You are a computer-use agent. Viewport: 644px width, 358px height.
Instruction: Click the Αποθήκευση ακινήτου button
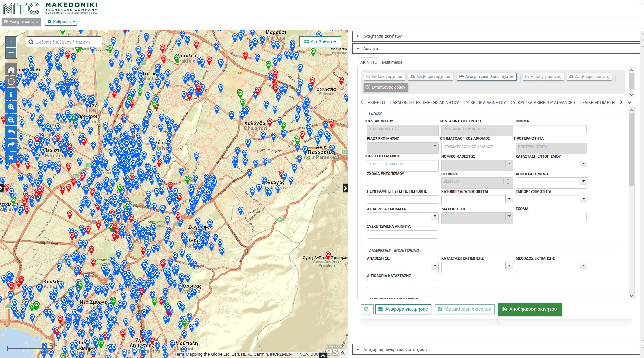(530, 309)
